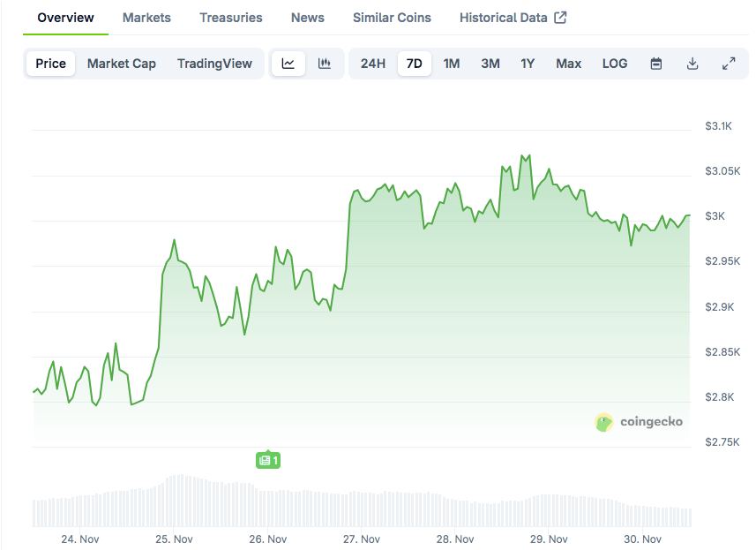Toggle logarithmic scale with LOG

click(614, 64)
